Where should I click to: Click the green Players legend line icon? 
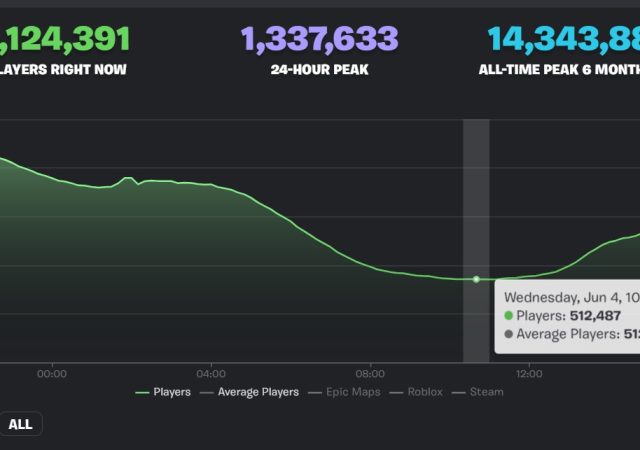pos(142,392)
